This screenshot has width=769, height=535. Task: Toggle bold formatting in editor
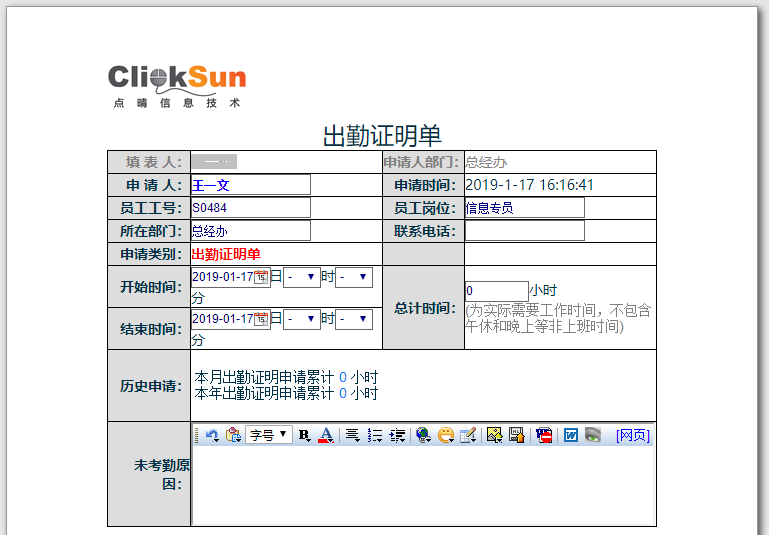coord(305,435)
